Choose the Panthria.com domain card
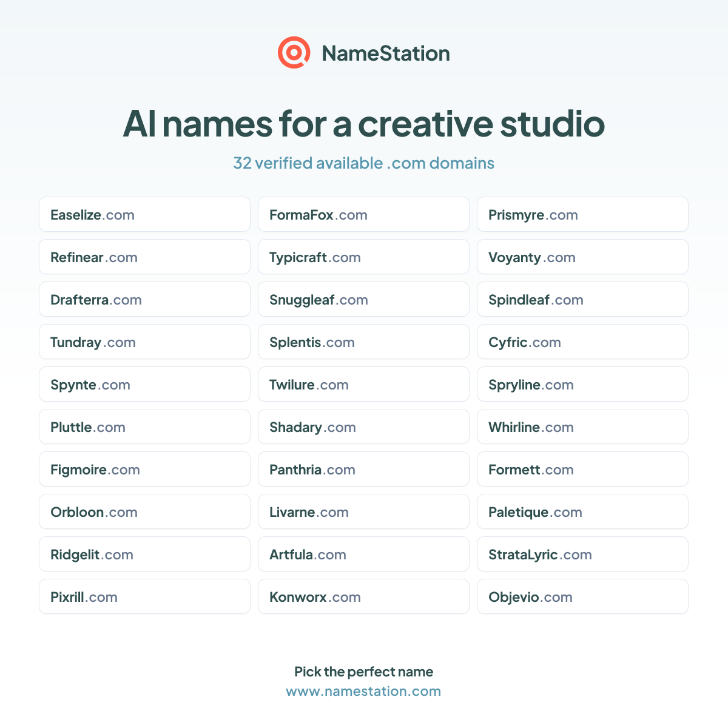Image resolution: width=728 pixels, height=728 pixels. (363, 469)
